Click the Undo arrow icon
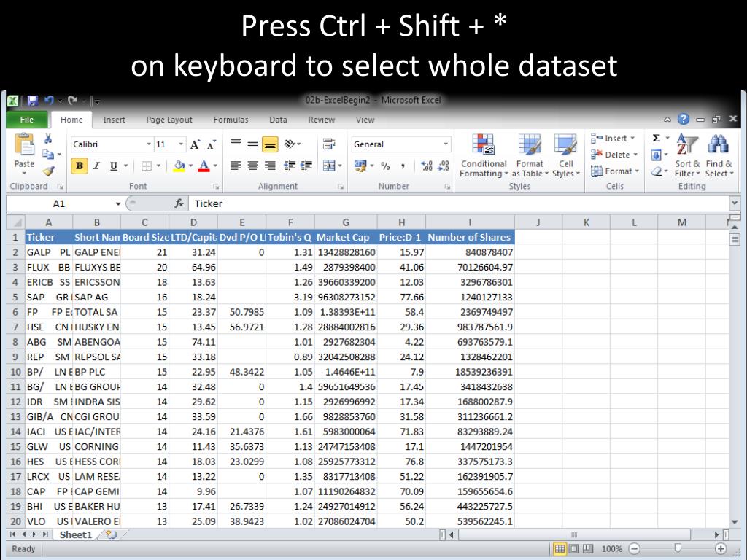This screenshot has height=560, width=747. tap(49, 101)
